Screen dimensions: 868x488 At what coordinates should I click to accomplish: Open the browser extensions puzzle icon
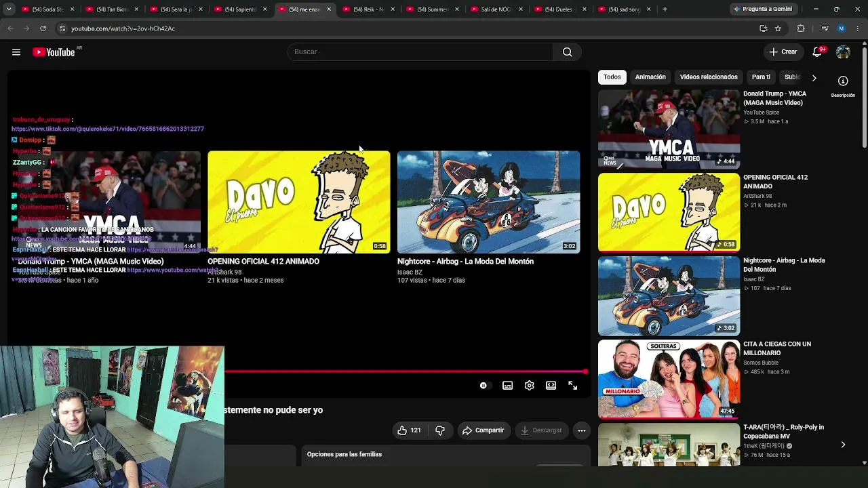(801, 28)
